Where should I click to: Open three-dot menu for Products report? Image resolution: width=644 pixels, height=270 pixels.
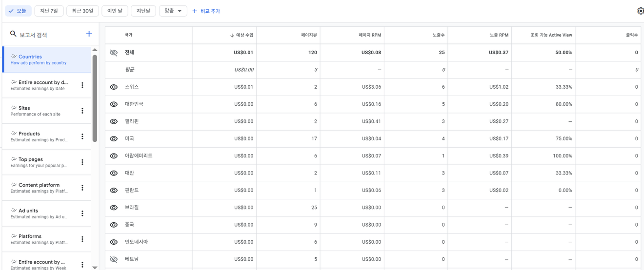[82, 136]
